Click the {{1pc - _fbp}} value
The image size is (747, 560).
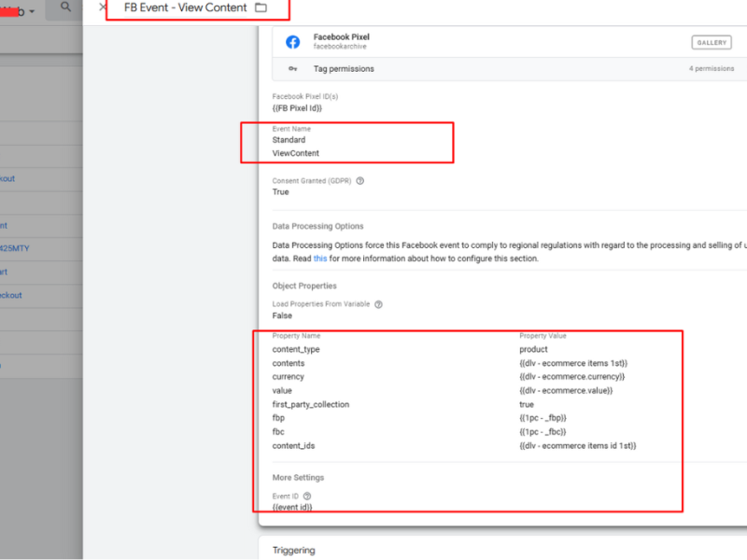(543, 417)
